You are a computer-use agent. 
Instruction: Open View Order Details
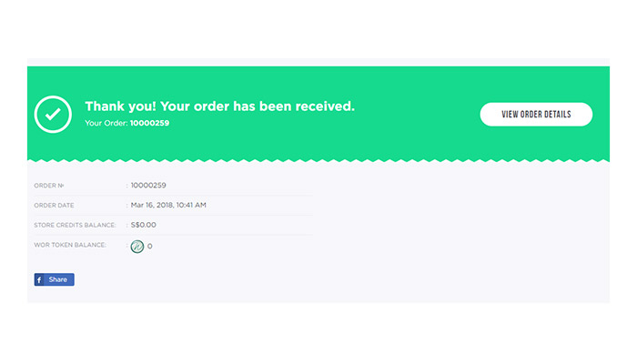coord(536,114)
